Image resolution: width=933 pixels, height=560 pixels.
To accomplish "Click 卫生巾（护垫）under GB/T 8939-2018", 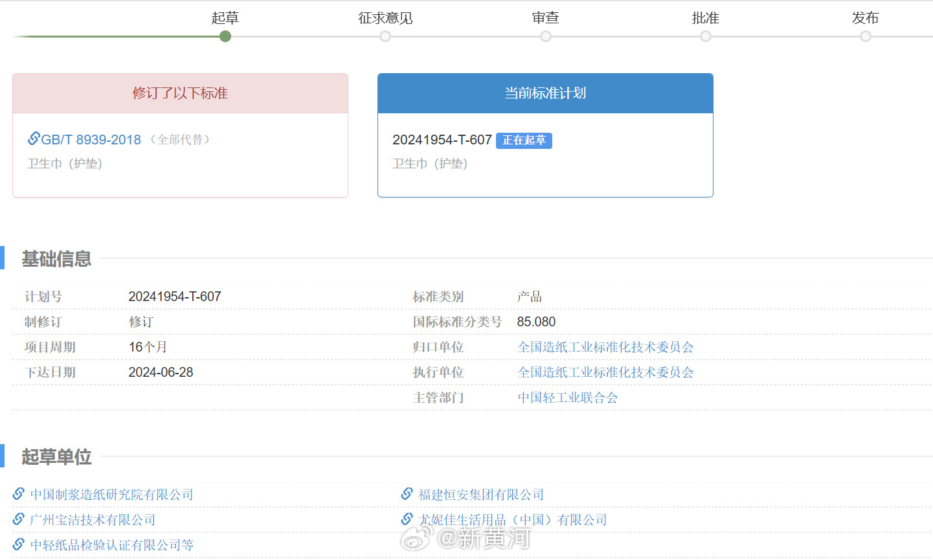I will [65, 164].
